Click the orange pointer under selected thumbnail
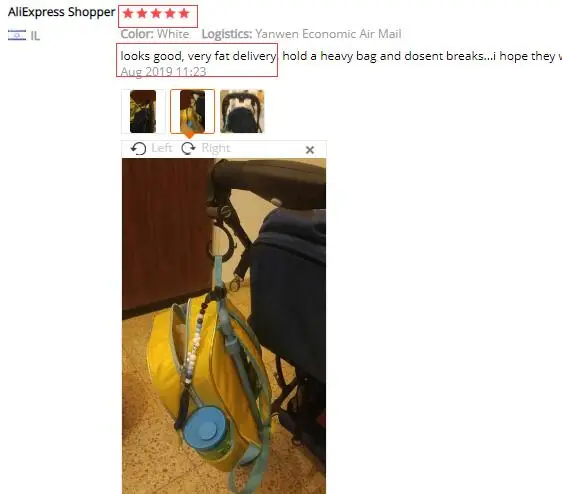The height and width of the screenshot is (494, 562). [x=190, y=136]
